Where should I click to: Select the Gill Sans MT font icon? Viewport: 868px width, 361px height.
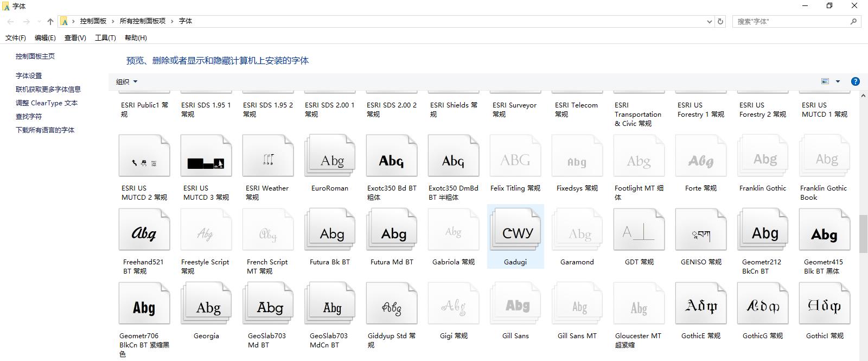pos(577,304)
